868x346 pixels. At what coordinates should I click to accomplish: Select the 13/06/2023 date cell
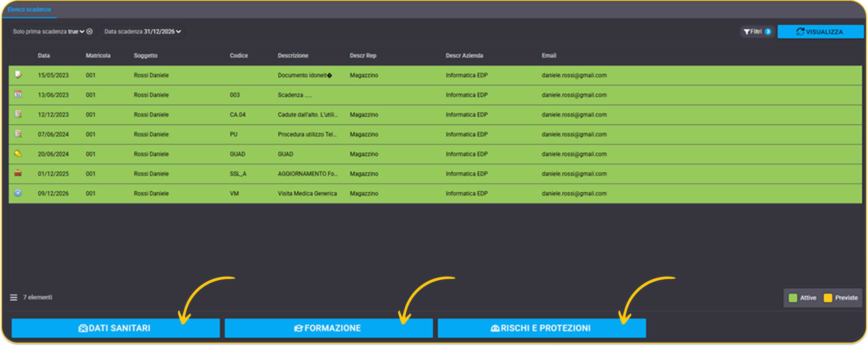[53, 95]
